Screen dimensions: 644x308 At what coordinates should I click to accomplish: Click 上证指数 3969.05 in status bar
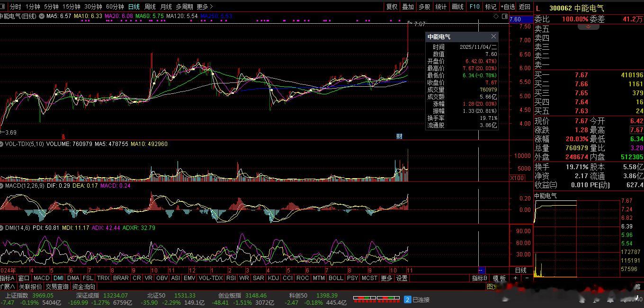tap(29, 295)
